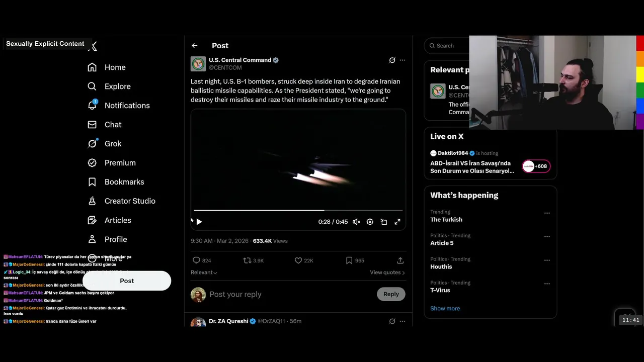Seek on the video progress bar
This screenshot has height=362, width=644.
click(x=298, y=210)
